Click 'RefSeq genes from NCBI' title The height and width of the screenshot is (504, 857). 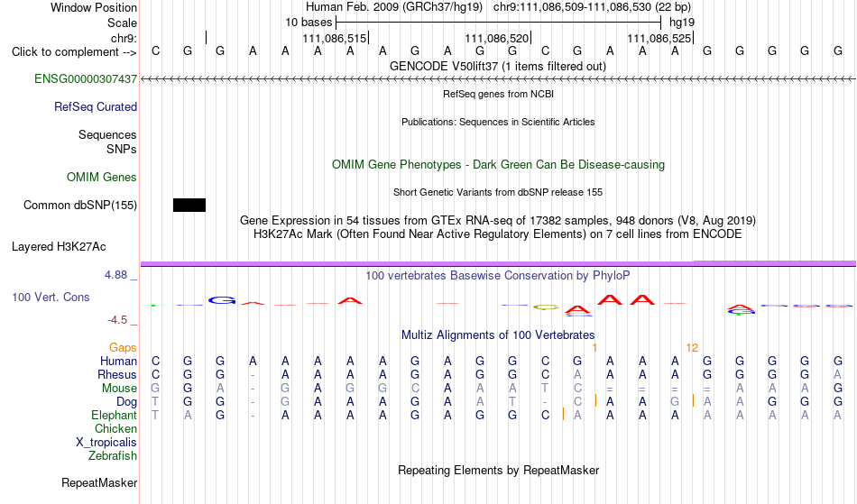(498, 94)
